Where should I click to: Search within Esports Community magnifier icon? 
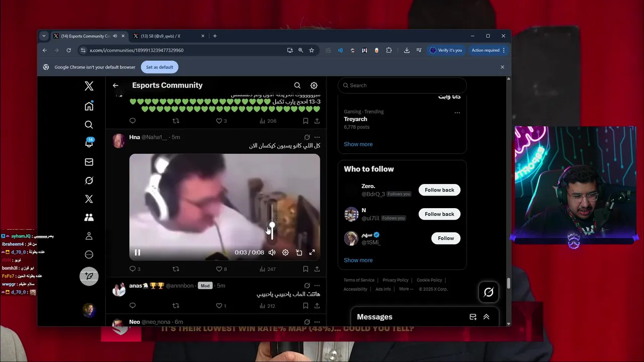297,85
